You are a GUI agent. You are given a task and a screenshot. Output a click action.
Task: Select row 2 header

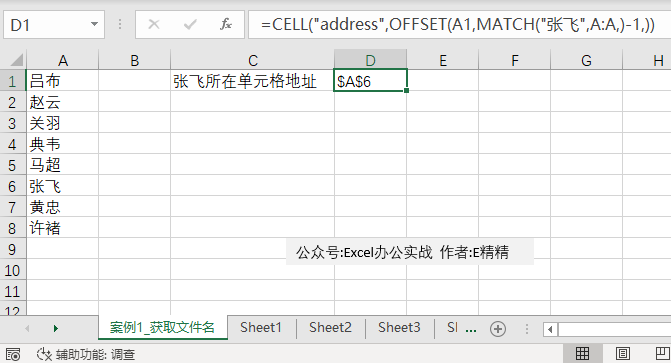pyautogui.click(x=12, y=102)
